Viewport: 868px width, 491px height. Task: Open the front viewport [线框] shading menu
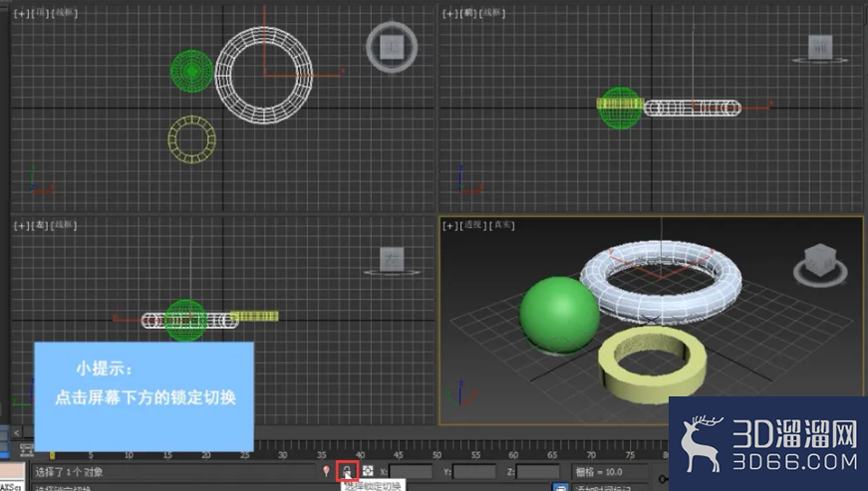click(492, 13)
